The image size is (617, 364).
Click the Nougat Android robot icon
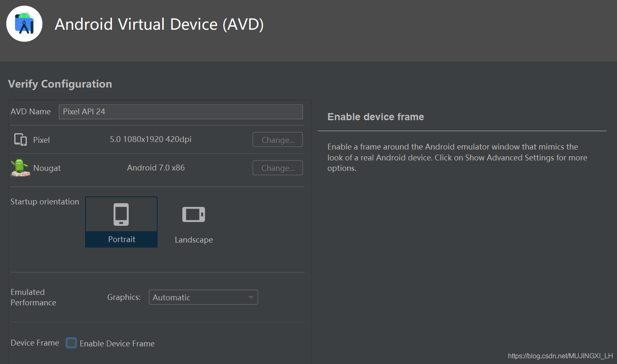click(20, 168)
